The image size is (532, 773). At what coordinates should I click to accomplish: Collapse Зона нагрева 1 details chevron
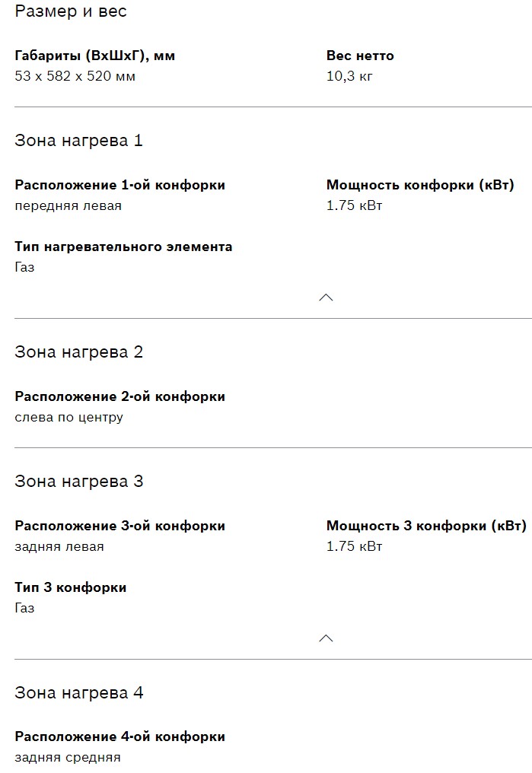[x=326, y=297]
